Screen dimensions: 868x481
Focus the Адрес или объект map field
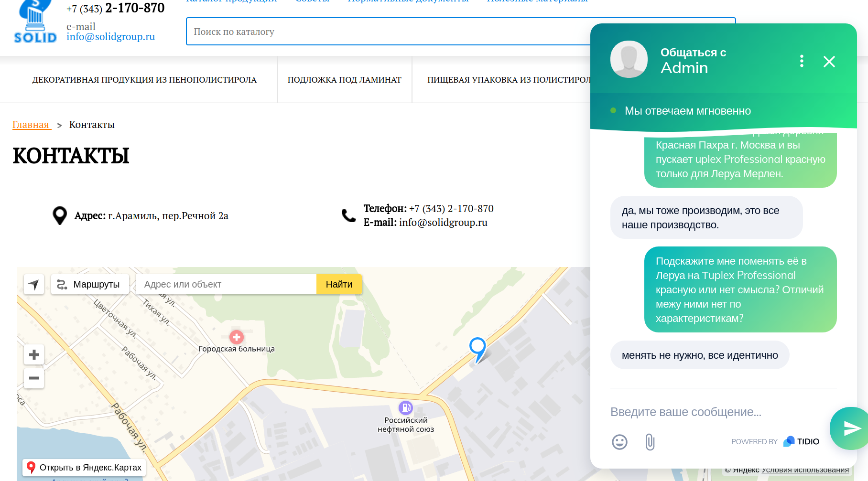point(227,284)
